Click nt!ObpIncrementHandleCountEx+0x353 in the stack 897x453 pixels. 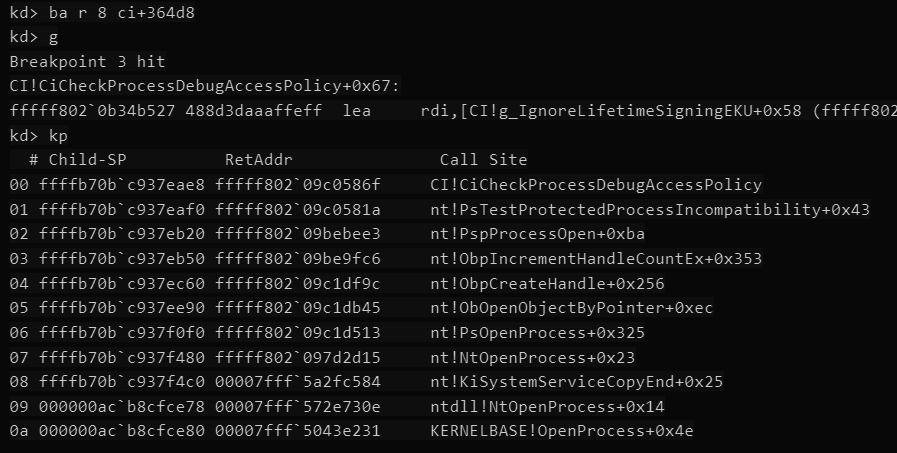pos(596,259)
